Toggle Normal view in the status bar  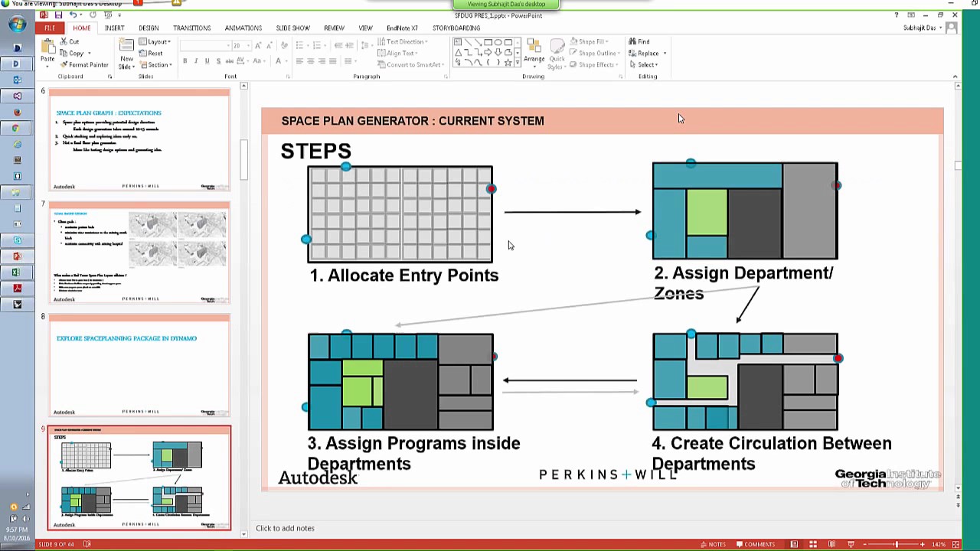794,544
